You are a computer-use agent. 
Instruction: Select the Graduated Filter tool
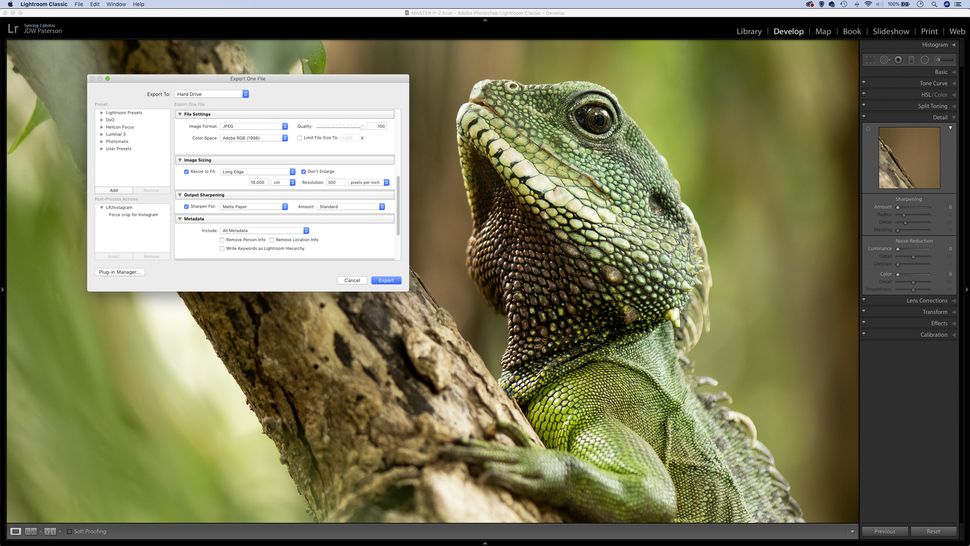911,60
